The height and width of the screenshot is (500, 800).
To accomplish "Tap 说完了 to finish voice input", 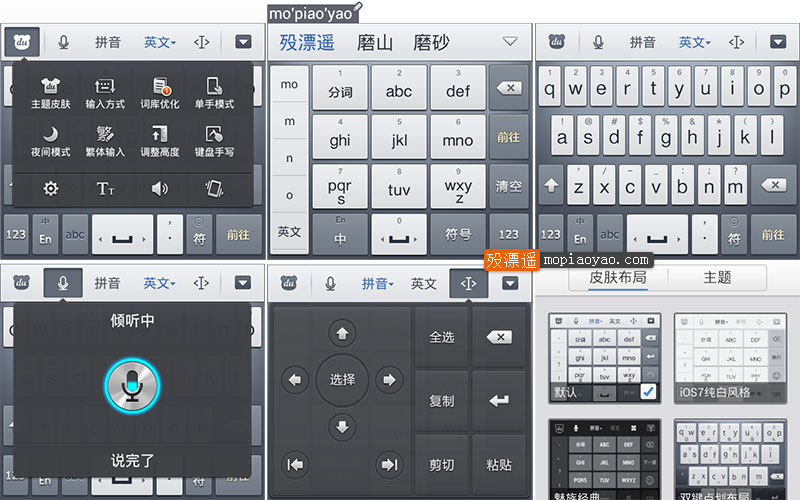I will (x=132, y=461).
